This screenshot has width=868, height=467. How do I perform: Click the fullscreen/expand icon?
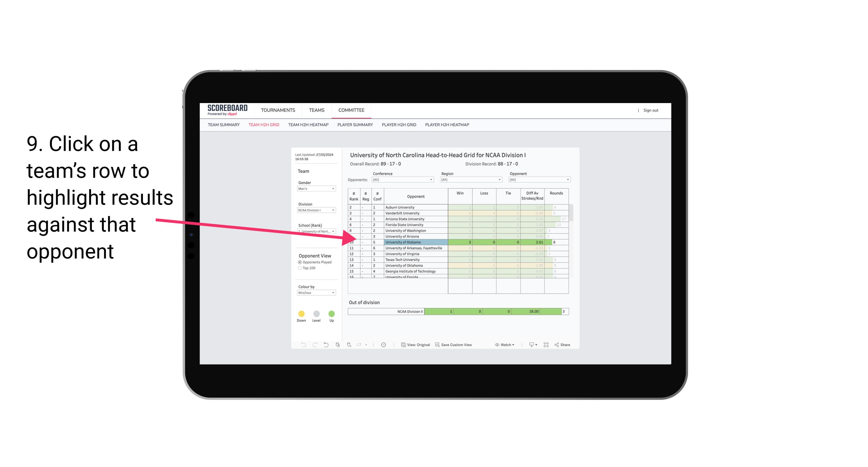point(545,346)
